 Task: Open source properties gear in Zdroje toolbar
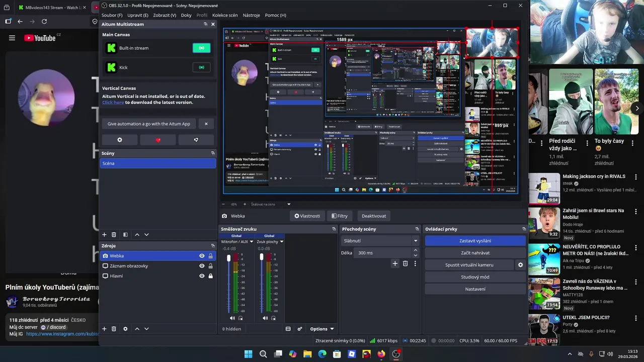125,329
